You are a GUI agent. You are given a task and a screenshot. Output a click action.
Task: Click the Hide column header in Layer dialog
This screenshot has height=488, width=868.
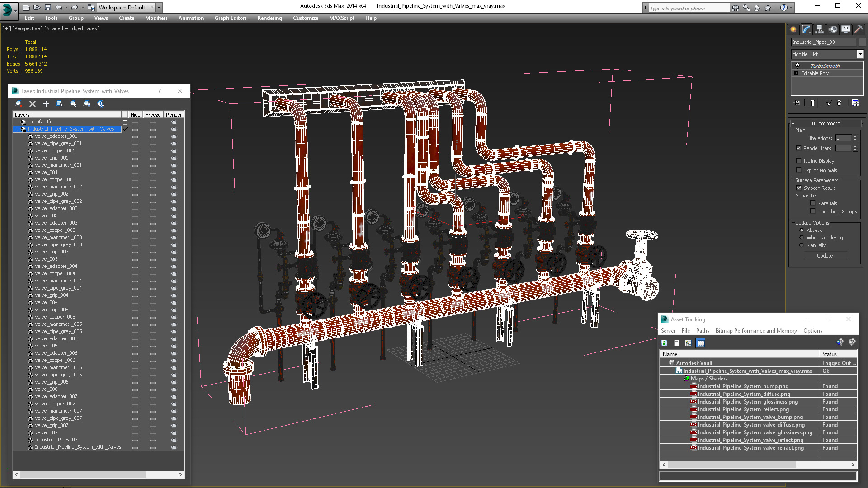(135, 115)
